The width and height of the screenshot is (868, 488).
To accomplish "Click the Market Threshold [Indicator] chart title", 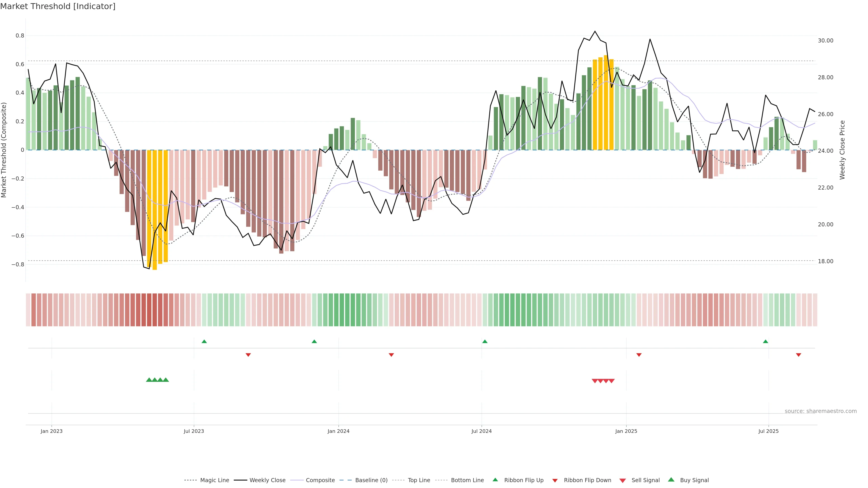I will [58, 6].
